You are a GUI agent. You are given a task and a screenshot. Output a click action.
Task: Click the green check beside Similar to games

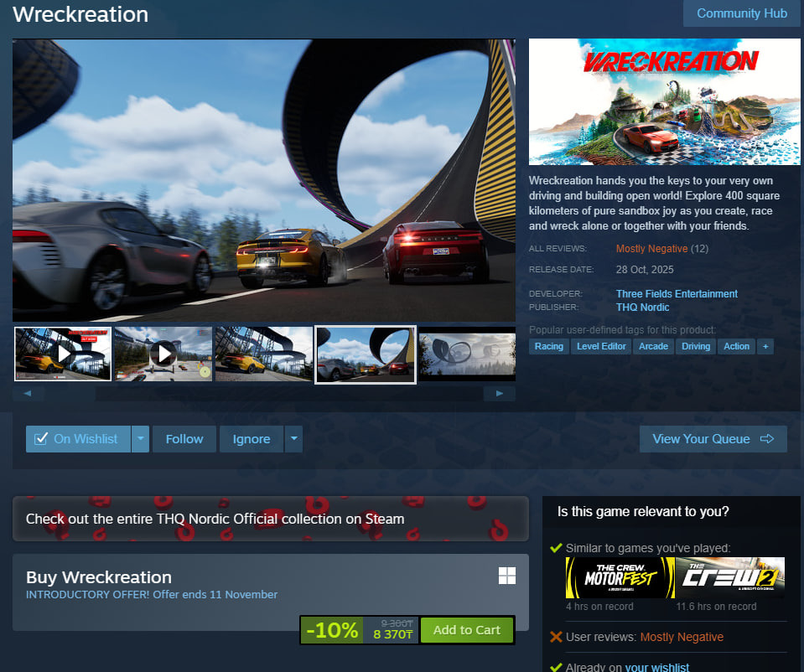pos(556,548)
